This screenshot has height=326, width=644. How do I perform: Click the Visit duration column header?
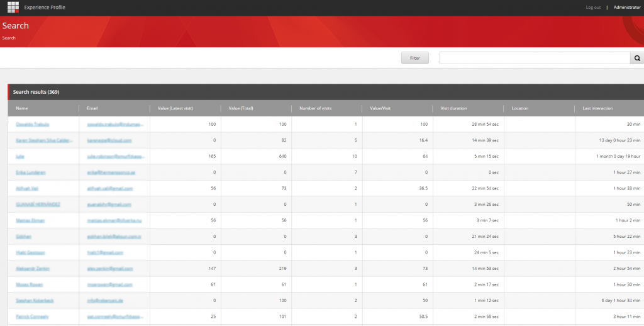pyautogui.click(x=453, y=108)
